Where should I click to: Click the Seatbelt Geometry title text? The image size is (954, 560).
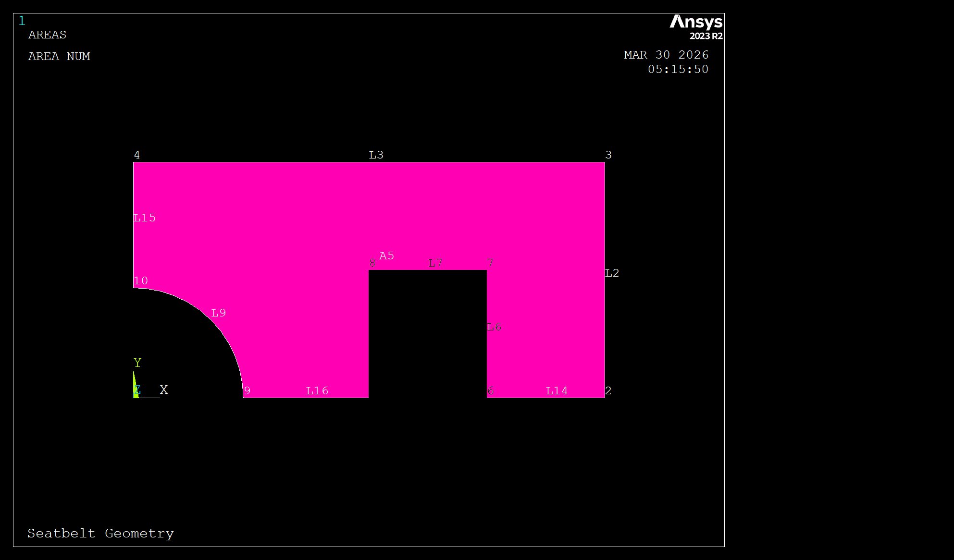point(100,533)
